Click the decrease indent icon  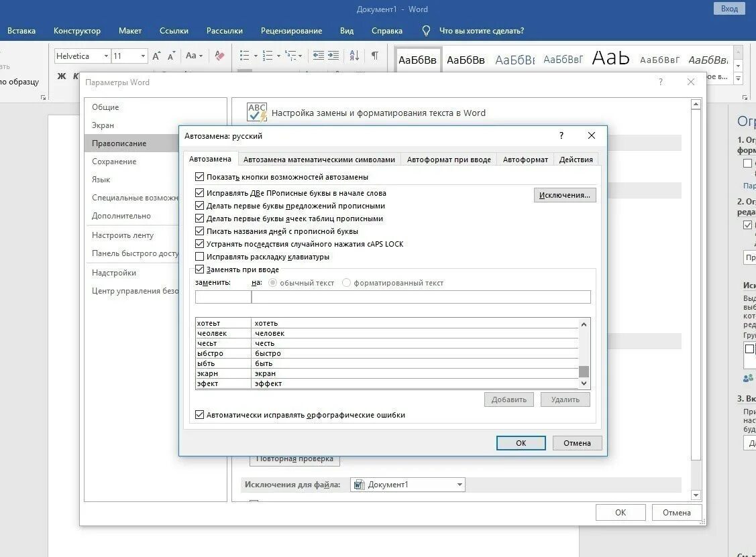(x=318, y=56)
